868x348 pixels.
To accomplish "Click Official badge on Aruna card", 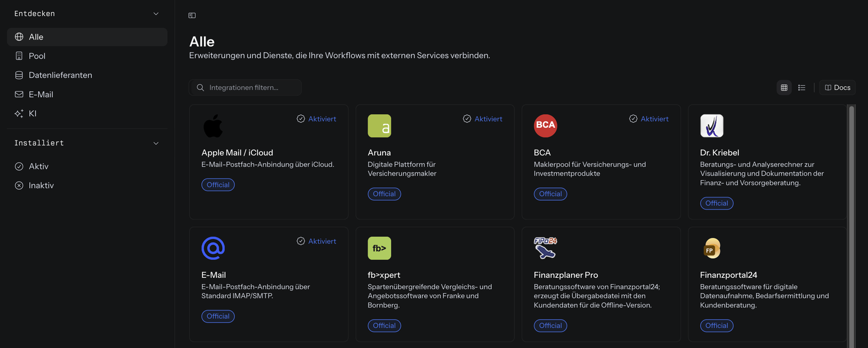I will click(x=384, y=194).
